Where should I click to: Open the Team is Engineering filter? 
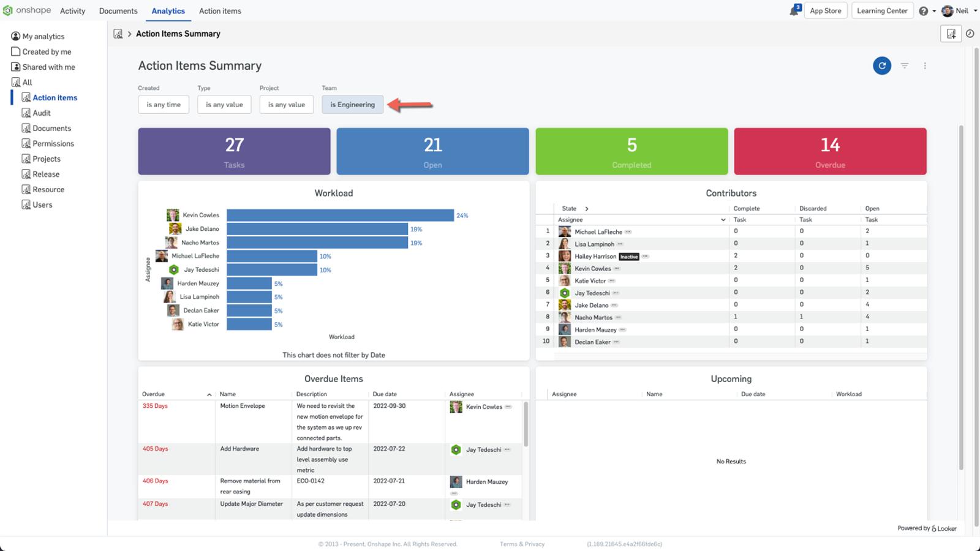(352, 105)
